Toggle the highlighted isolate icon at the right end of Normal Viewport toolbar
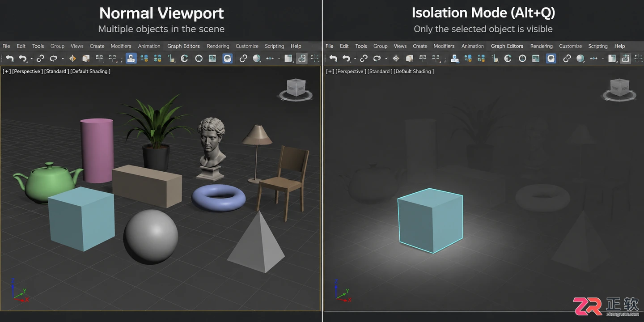This screenshot has width=644, height=322. (x=302, y=58)
